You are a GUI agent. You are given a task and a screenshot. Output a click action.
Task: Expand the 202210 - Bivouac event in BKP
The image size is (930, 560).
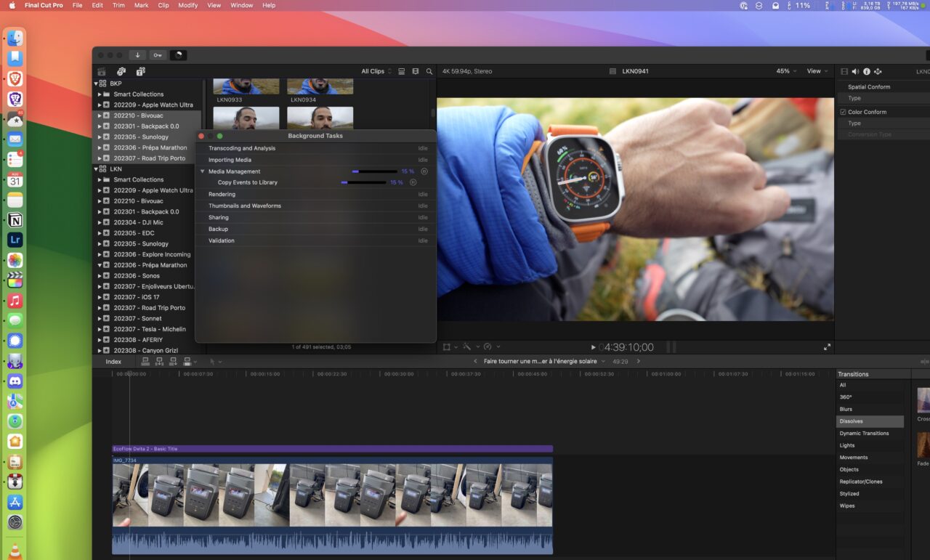[100, 115]
